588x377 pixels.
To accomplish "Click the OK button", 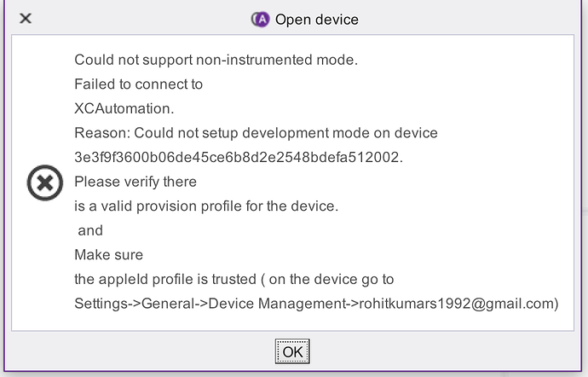I will (x=292, y=351).
